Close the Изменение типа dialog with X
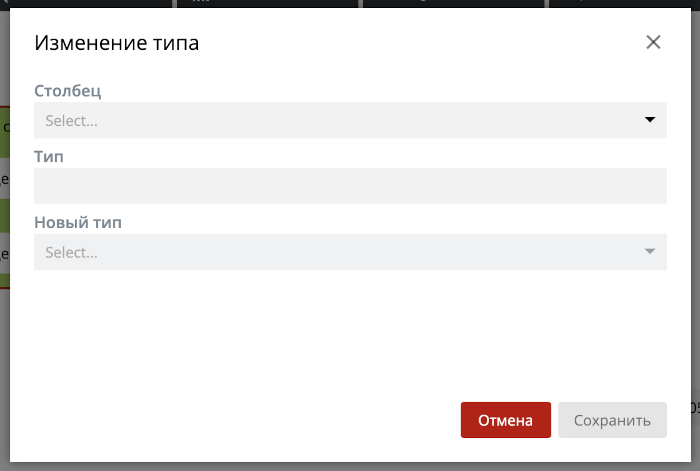 point(653,42)
